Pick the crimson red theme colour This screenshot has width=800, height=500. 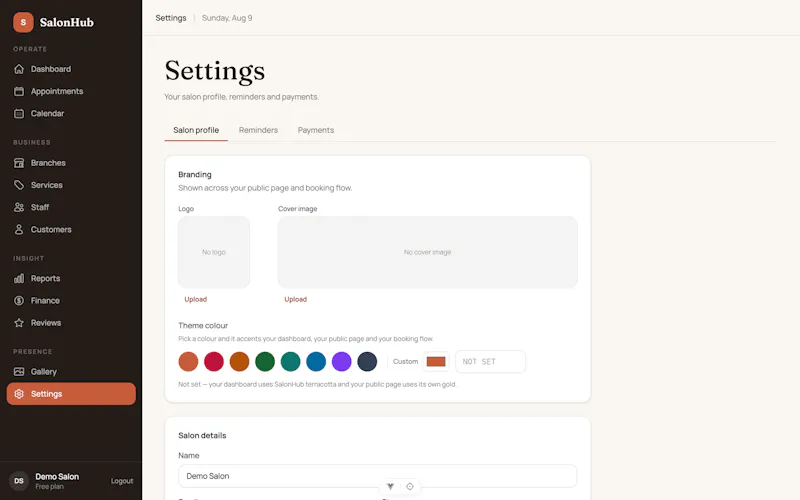214,361
